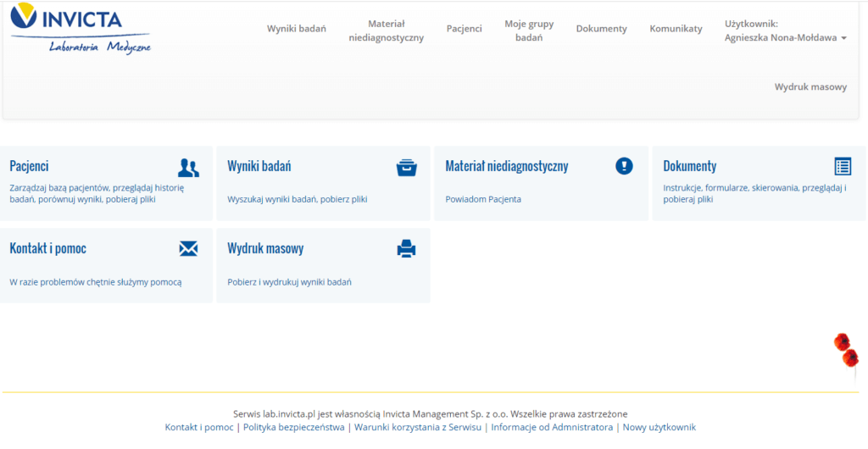Click Wydruk masowy link below the navigation

[810, 87]
